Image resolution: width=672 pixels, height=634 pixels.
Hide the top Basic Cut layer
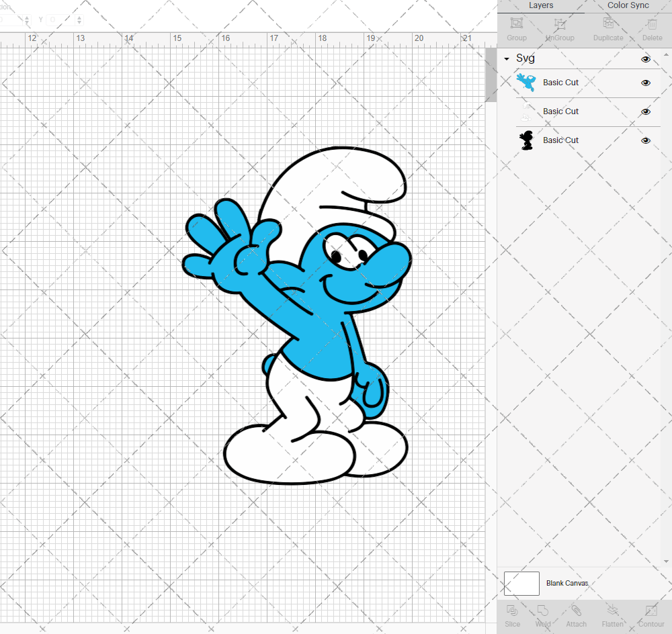pos(646,83)
